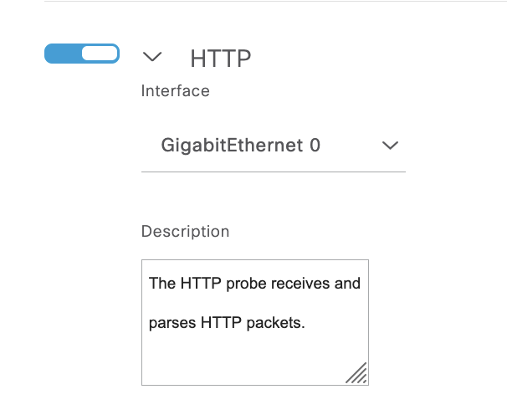507x420 pixels.
Task: Click the word "GigabitEthernet" in the Interface selector
Action: coord(231,146)
